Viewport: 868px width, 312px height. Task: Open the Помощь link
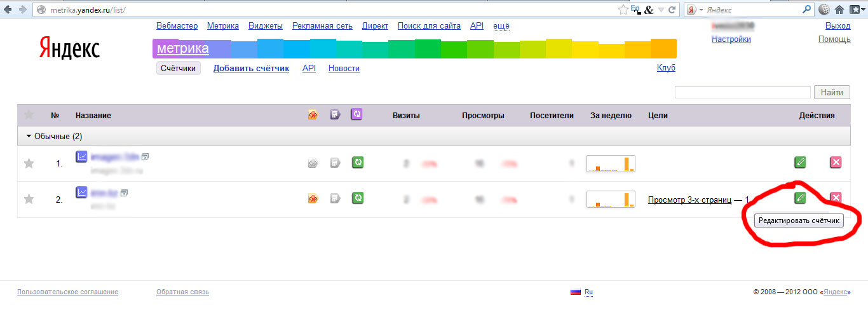(834, 39)
